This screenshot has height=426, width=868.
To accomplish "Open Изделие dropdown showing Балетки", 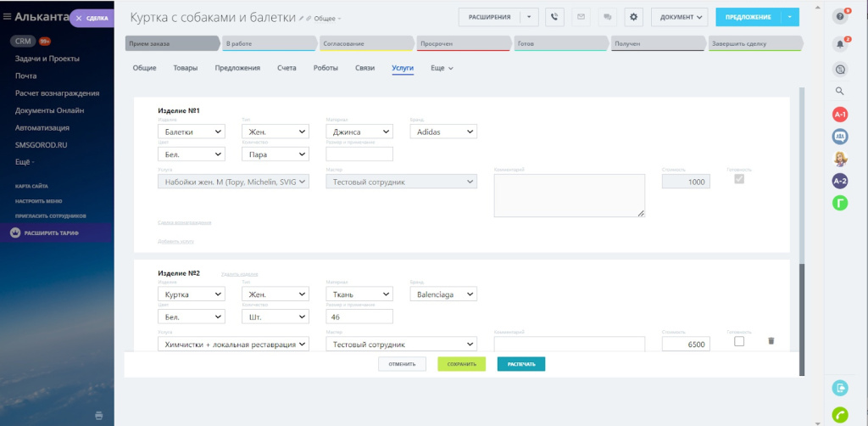I will [192, 132].
